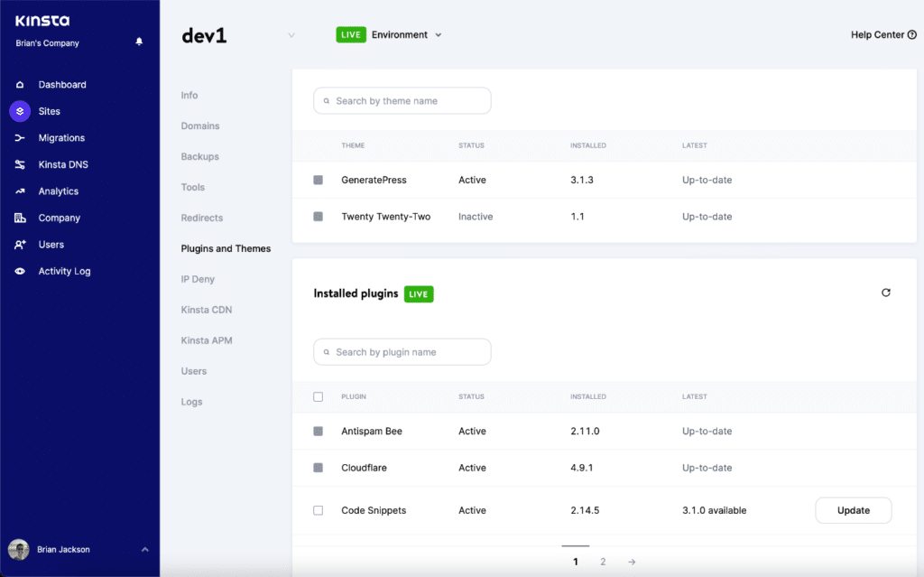Click the THEME column header

click(x=353, y=145)
